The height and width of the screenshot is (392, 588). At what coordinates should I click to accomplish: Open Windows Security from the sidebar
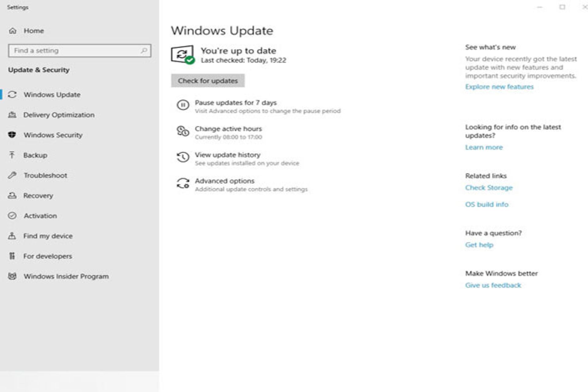tap(12, 135)
